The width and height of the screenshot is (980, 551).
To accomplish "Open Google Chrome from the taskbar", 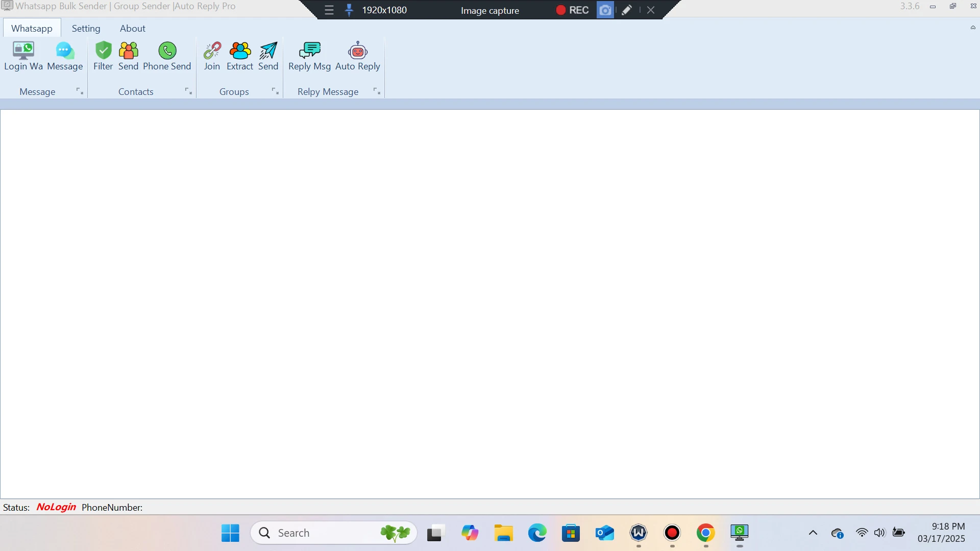I will 706,533.
